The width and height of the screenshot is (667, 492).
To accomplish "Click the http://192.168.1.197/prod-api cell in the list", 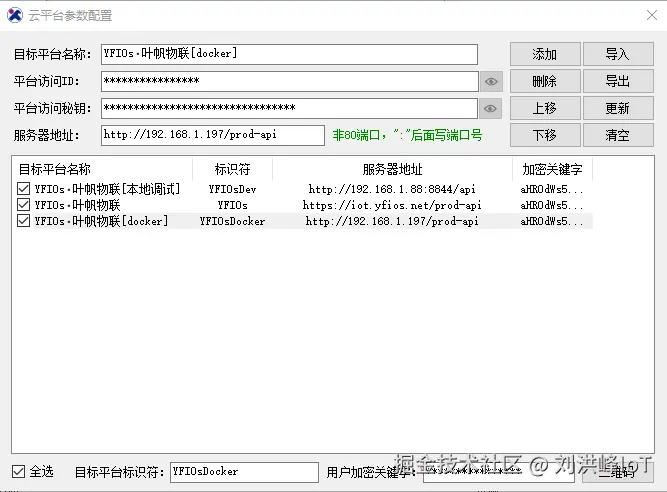I will [392, 221].
